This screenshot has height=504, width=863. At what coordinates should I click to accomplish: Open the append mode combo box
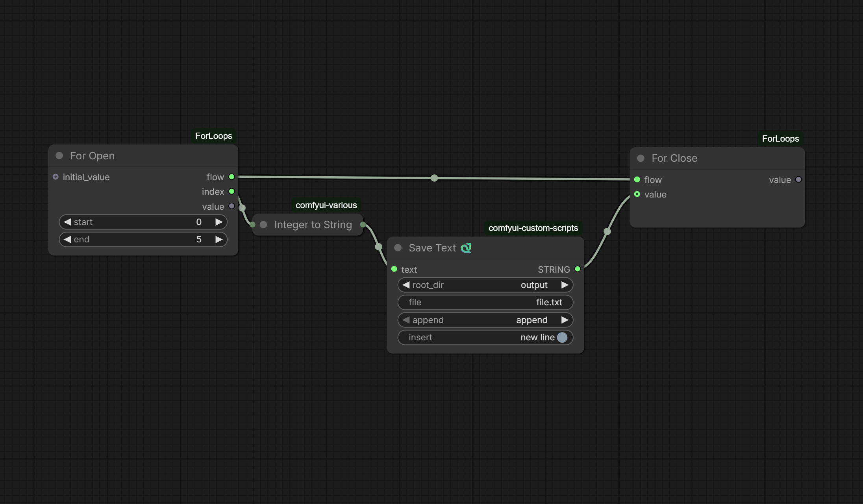(x=485, y=320)
